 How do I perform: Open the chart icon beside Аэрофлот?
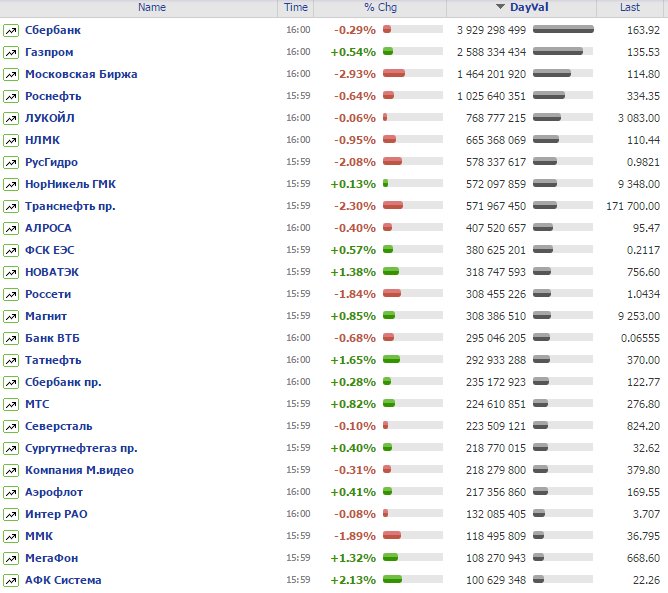point(10,492)
